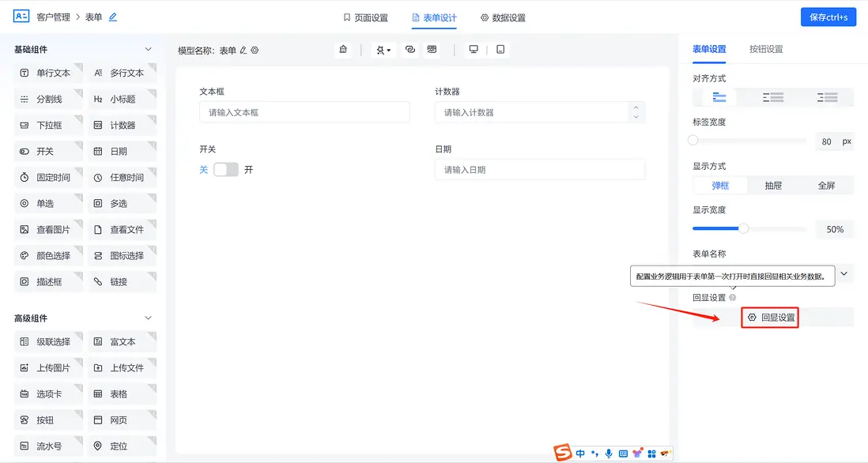This screenshot has width=868, height=463.
Task: Toggle the 开关 switch to 开
Action: coord(226,169)
